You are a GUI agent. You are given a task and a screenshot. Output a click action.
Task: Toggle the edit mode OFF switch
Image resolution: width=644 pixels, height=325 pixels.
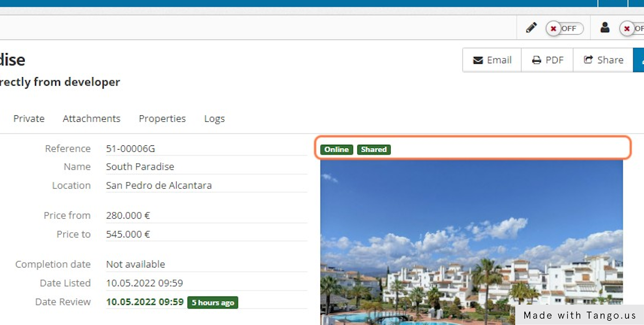tap(564, 28)
